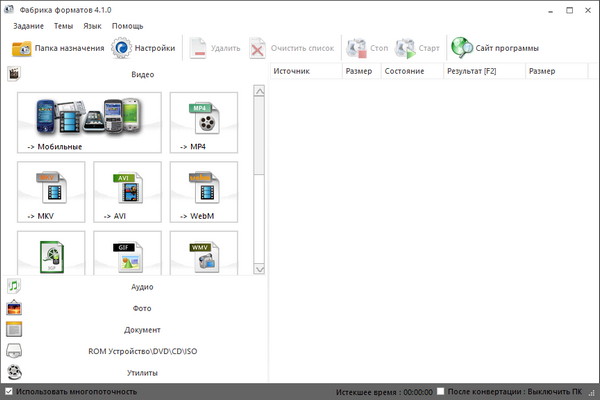This screenshot has width=600, height=400.
Task: Open the Сайт программы link button
Action: click(x=495, y=47)
